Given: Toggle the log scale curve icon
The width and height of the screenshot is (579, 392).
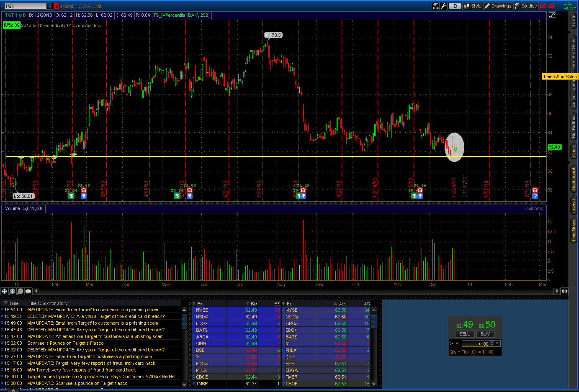Looking at the screenshot, I should tap(552, 15).
